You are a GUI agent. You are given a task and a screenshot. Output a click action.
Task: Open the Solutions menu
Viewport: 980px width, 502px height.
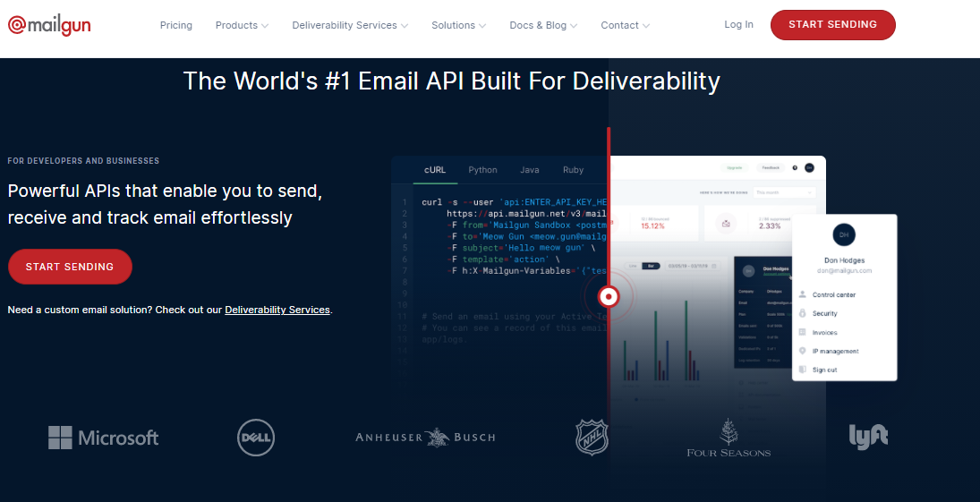pos(453,26)
